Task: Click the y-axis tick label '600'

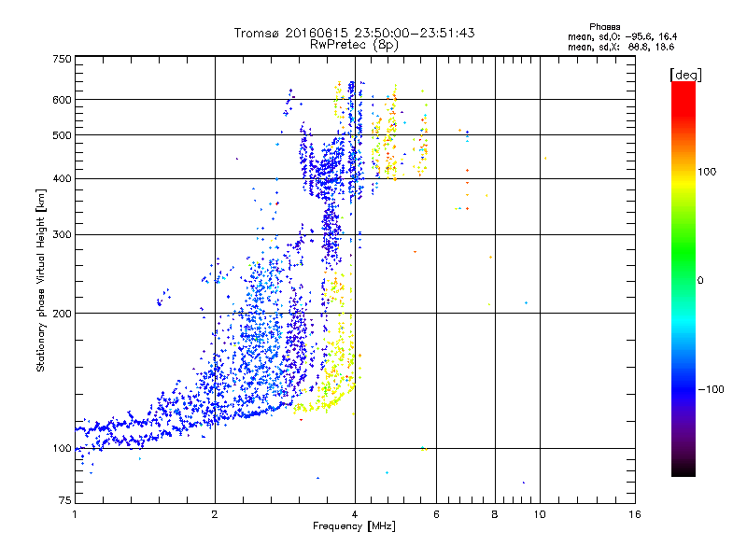Action: (63, 100)
